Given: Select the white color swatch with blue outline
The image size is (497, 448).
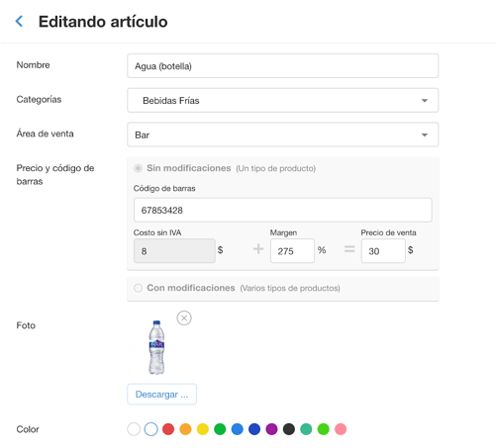Looking at the screenshot, I should click(x=151, y=429).
